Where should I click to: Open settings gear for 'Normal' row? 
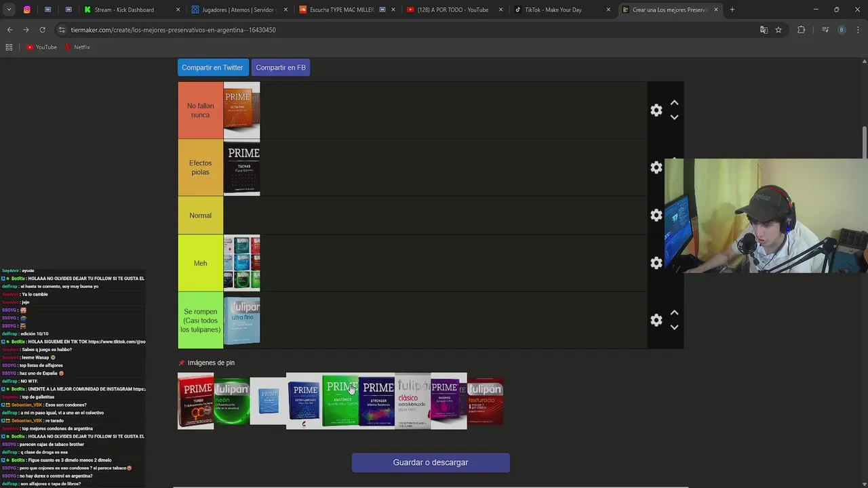[x=656, y=215]
